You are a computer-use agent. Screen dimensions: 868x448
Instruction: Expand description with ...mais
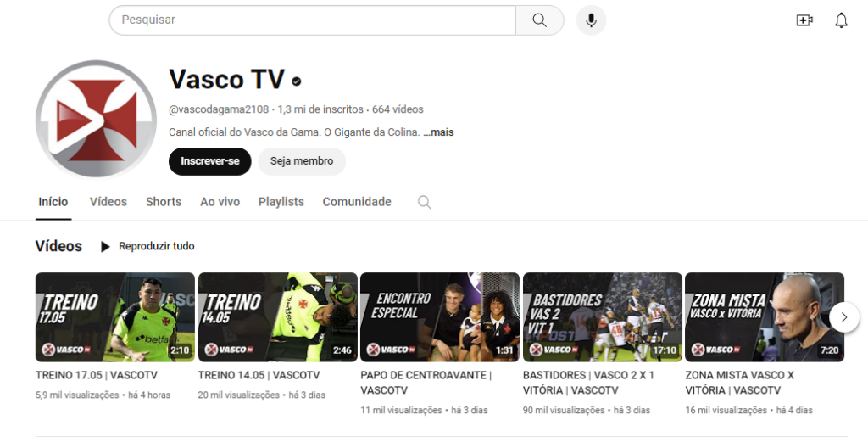pos(438,132)
